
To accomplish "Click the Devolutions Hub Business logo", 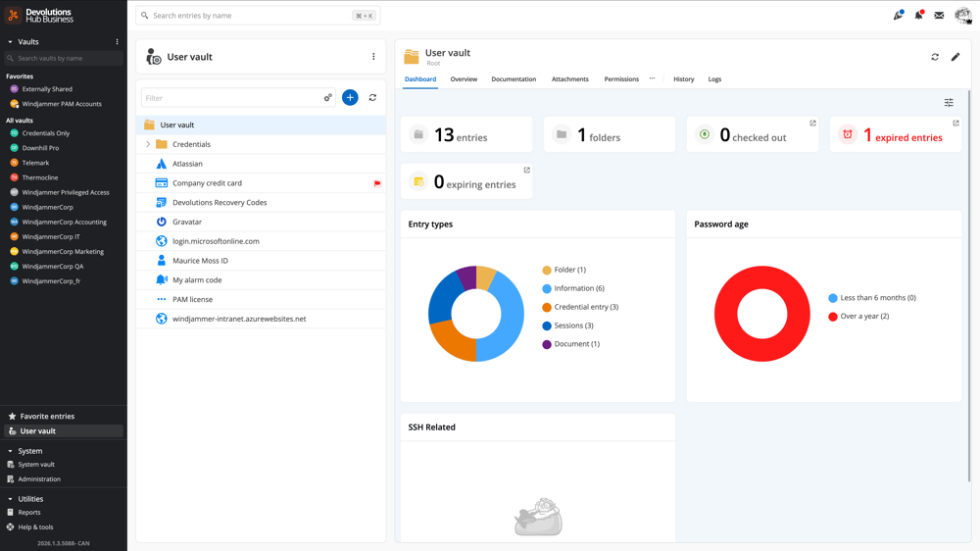I will (39, 15).
